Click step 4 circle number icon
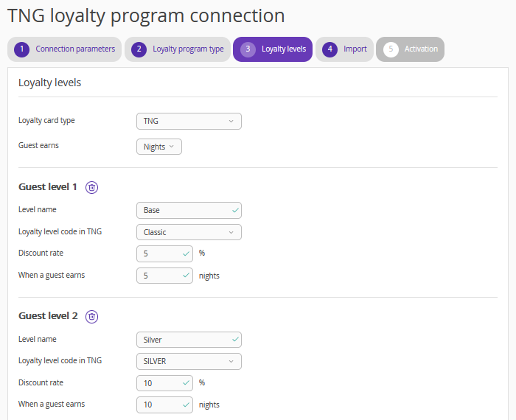Viewport: 516px width, 420px height. (330, 49)
